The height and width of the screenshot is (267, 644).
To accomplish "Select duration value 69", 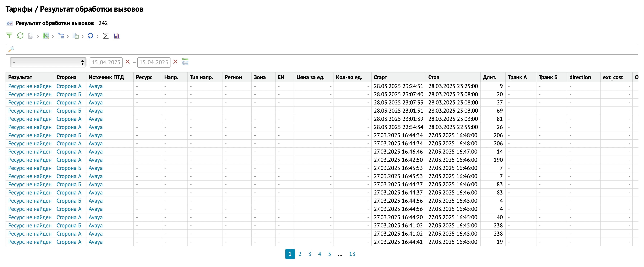I will (500, 111).
